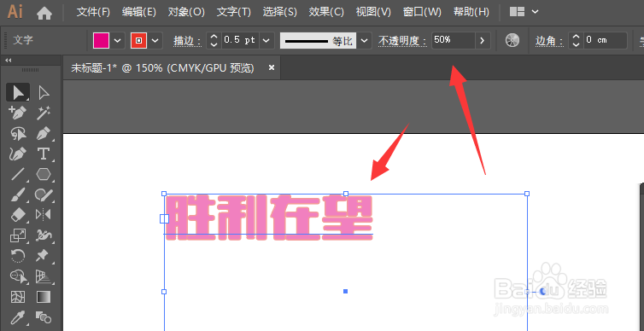Click the 0.5 pt stroke weight field
This screenshot has width=644, height=331.
click(x=240, y=40)
